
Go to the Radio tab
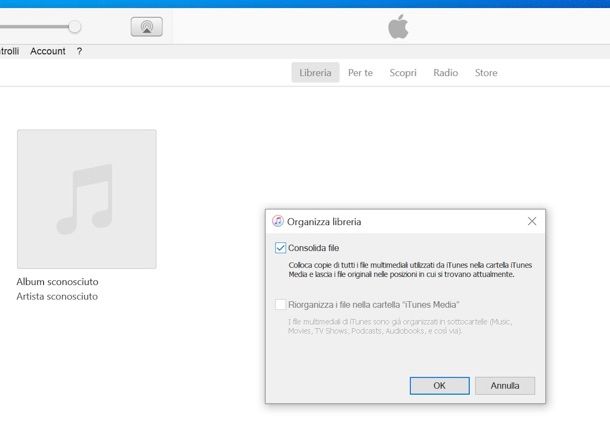tap(446, 73)
